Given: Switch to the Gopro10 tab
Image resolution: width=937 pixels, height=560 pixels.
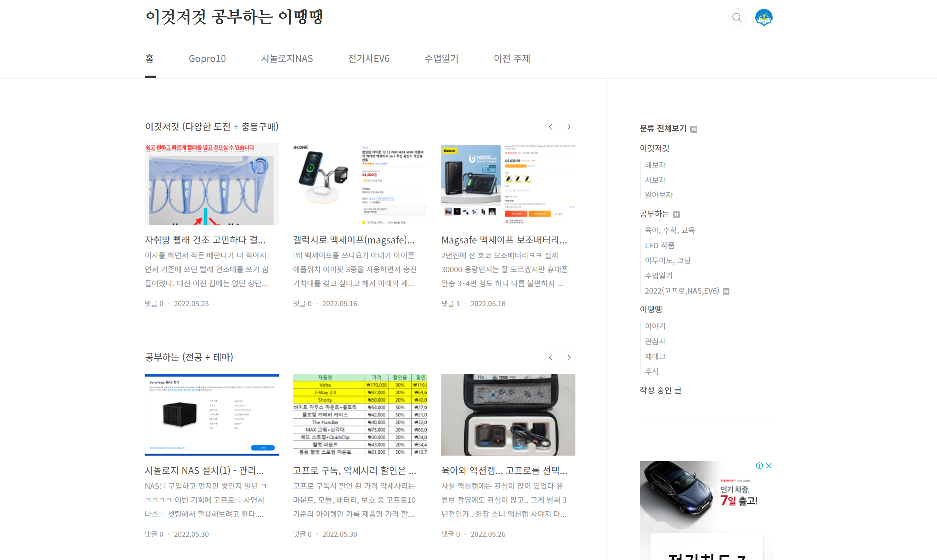Looking at the screenshot, I should [207, 59].
